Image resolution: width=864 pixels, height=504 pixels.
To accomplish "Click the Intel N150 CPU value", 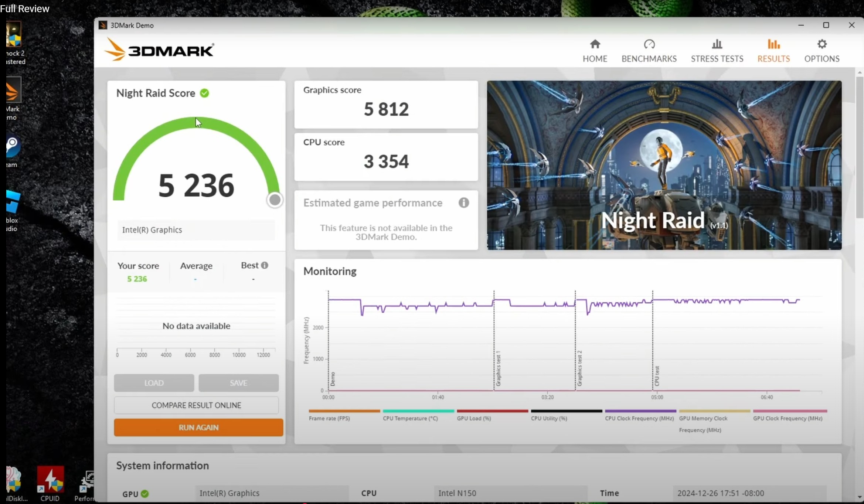I will point(510,493).
